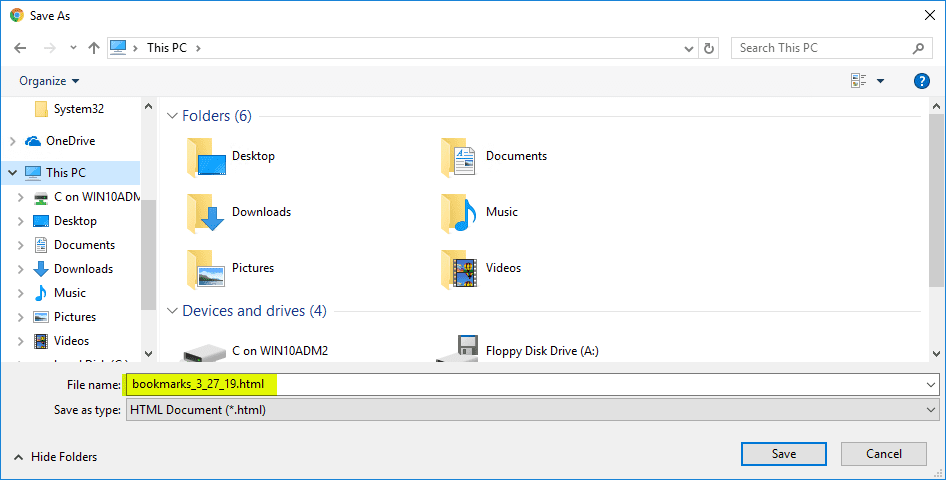Open the Organize menu
The height and width of the screenshot is (480, 946).
click(x=49, y=81)
